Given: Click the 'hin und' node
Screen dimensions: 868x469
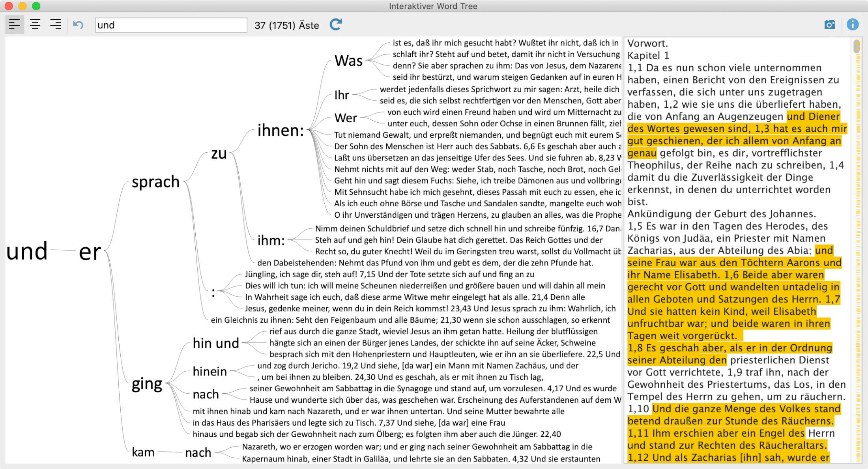Looking at the screenshot, I should [x=216, y=343].
